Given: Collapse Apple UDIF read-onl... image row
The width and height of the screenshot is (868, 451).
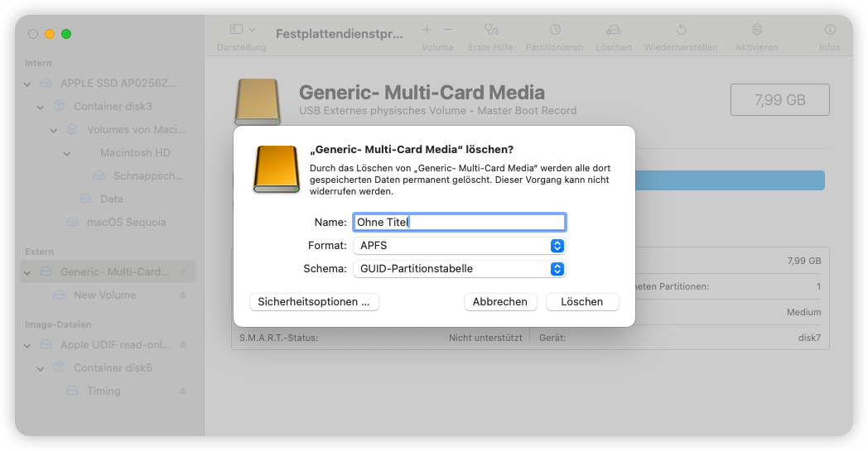Looking at the screenshot, I should 27,346.
